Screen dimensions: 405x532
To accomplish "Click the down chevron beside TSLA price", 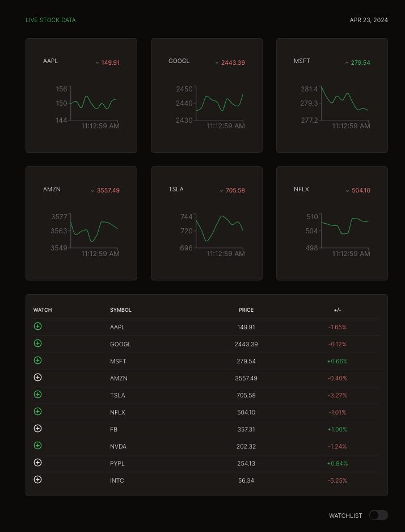I will click(x=222, y=191).
